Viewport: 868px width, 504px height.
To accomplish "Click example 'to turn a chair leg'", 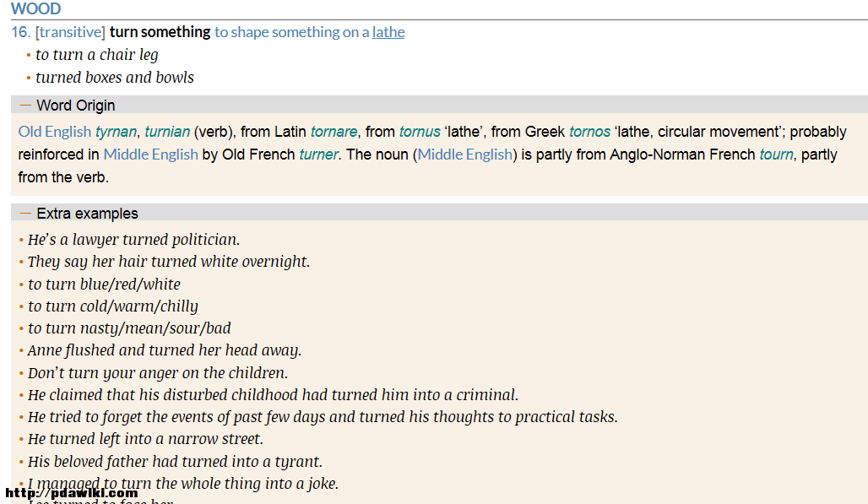I will click(x=97, y=55).
